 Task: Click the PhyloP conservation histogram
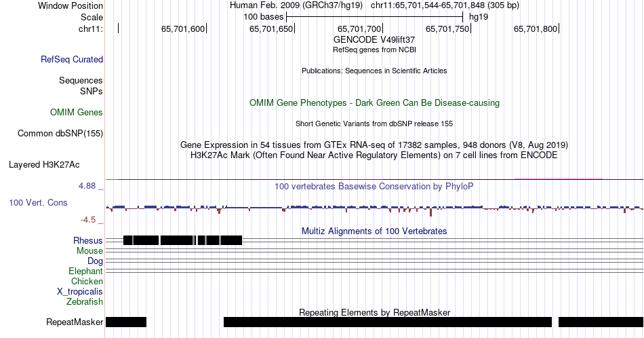[x=374, y=209]
